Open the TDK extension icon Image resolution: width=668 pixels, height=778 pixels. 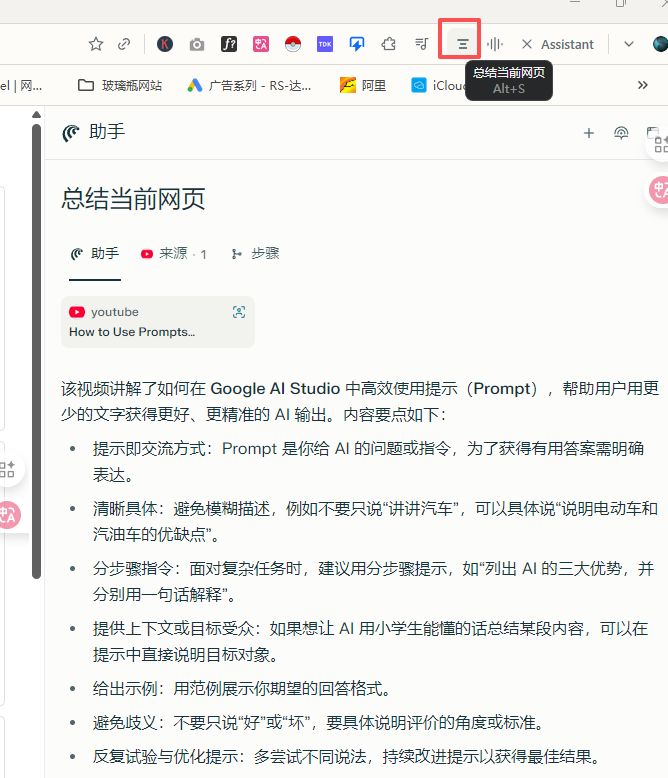(x=325, y=44)
